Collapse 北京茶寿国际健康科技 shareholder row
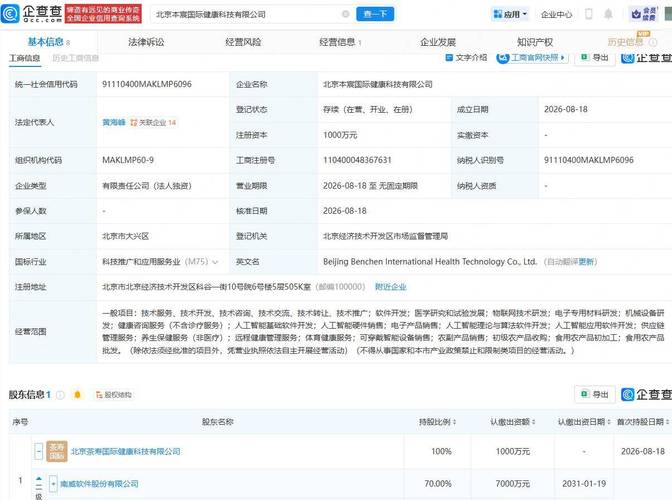The height and width of the screenshot is (500, 672). click(x=39, y=451)
